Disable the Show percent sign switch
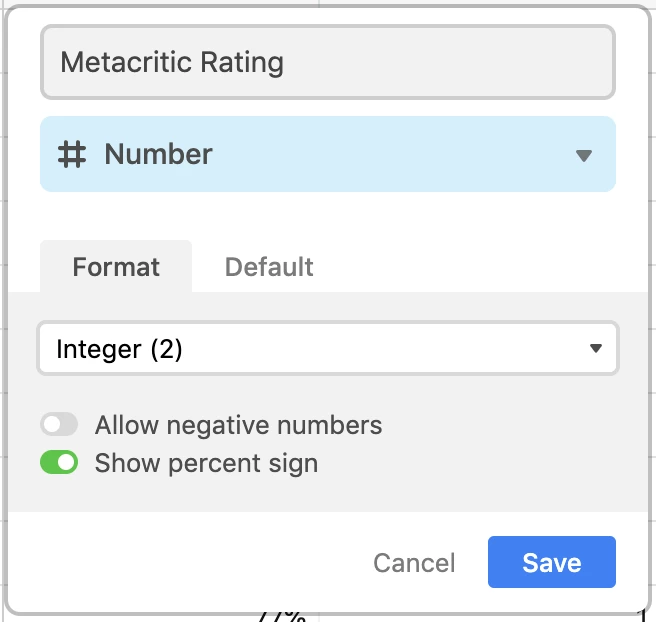This screenshot has height=622, width=656. [x=59, y=462]
